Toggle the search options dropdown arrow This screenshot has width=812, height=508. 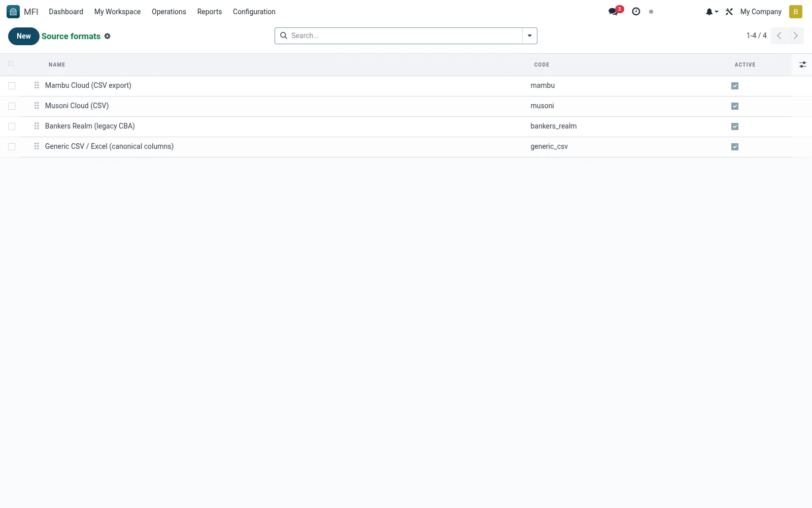click(529, 36)
